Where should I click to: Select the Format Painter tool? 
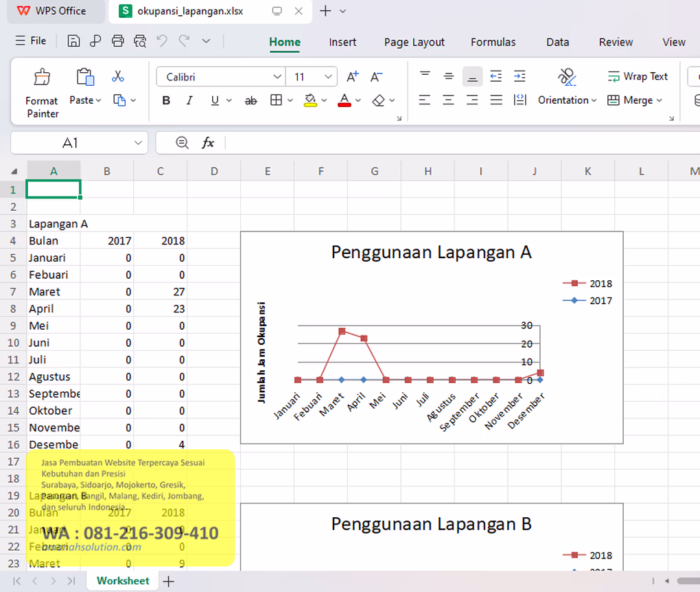tap(42, 94)
